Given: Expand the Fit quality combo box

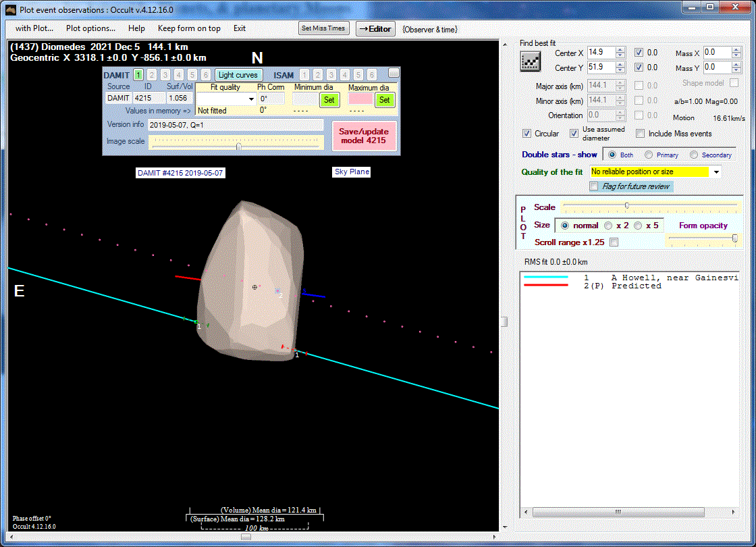Looking at the screenshot, I should pos(251,99).
